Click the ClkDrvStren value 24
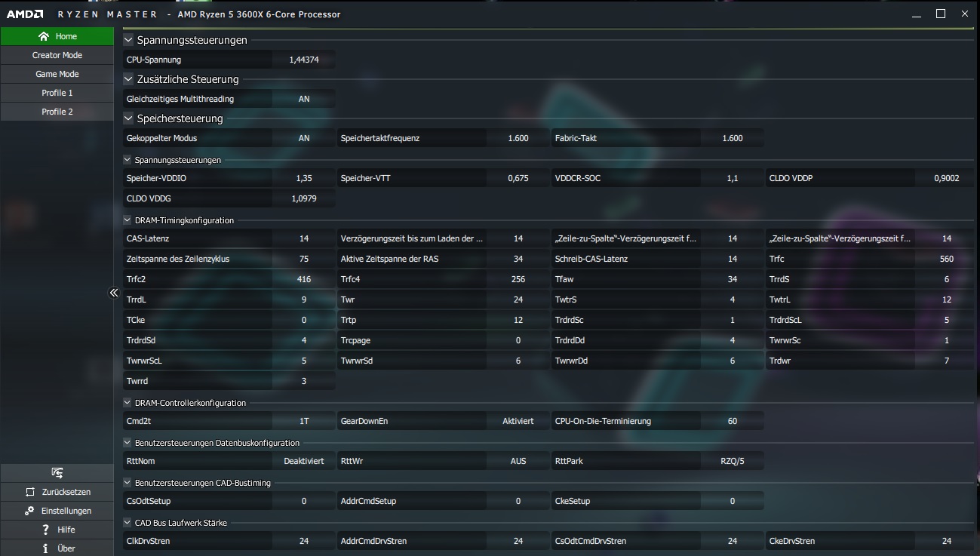 (x=304, y=541)
